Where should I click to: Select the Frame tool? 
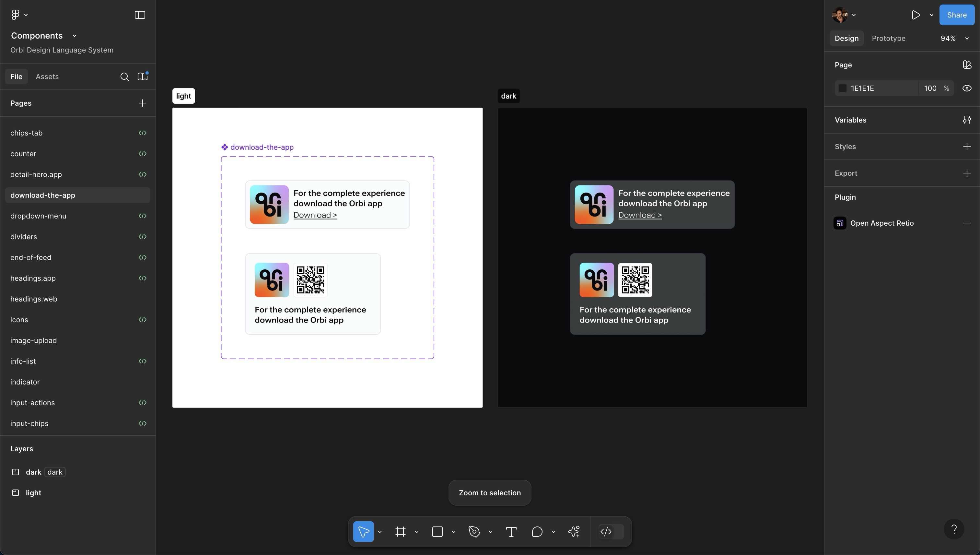point(401,531)
